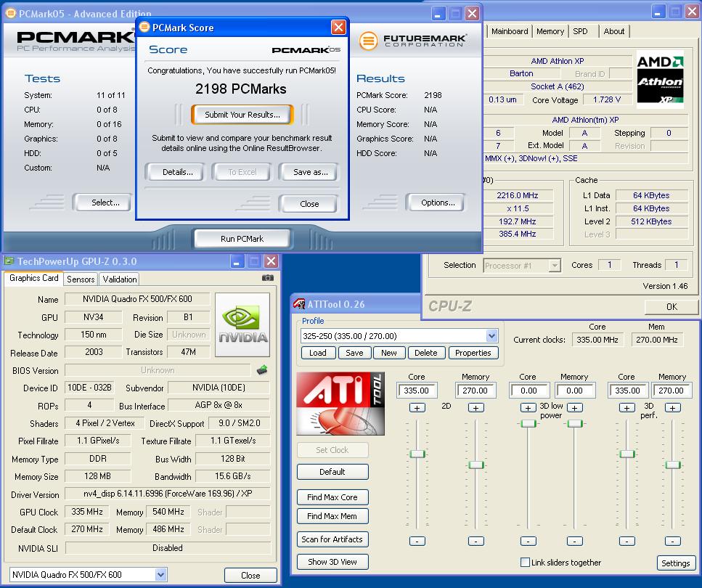
Task: Click the Details button in PCMark Score
Action: point(178,172)
